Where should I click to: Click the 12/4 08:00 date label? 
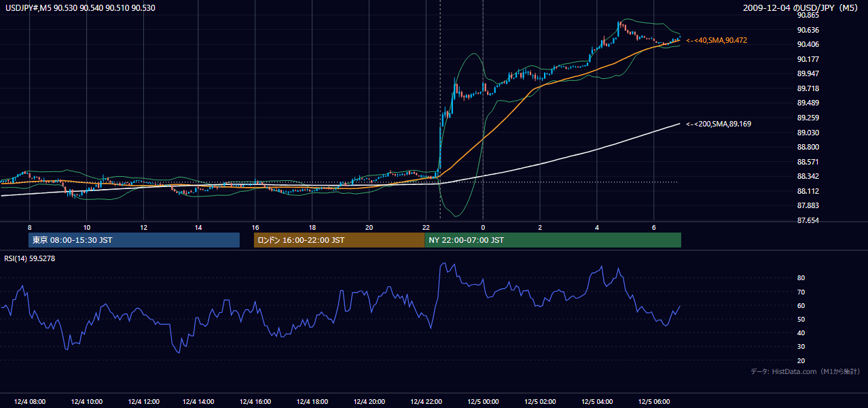31,402
